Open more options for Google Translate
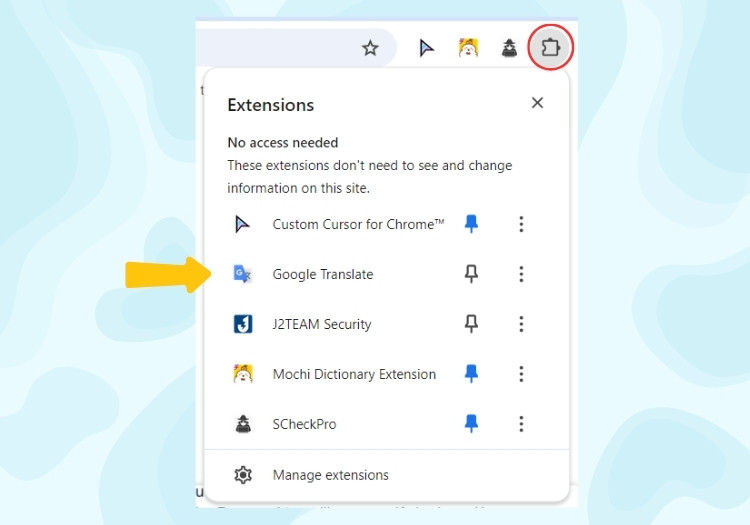 coord(521,274)
